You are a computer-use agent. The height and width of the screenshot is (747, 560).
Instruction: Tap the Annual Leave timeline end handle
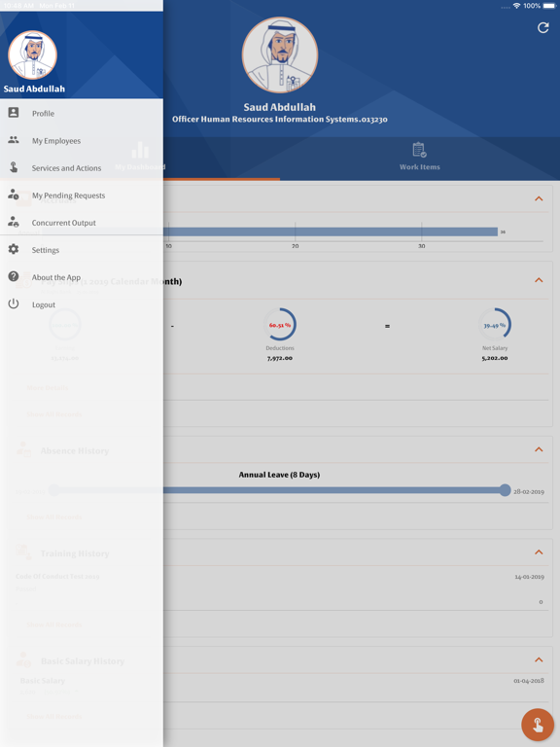[x=505, y=490]
